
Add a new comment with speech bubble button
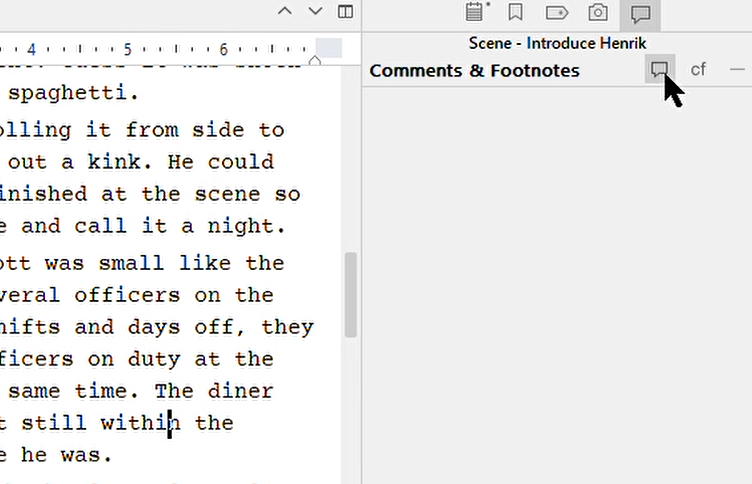click(x=660, y=69)
